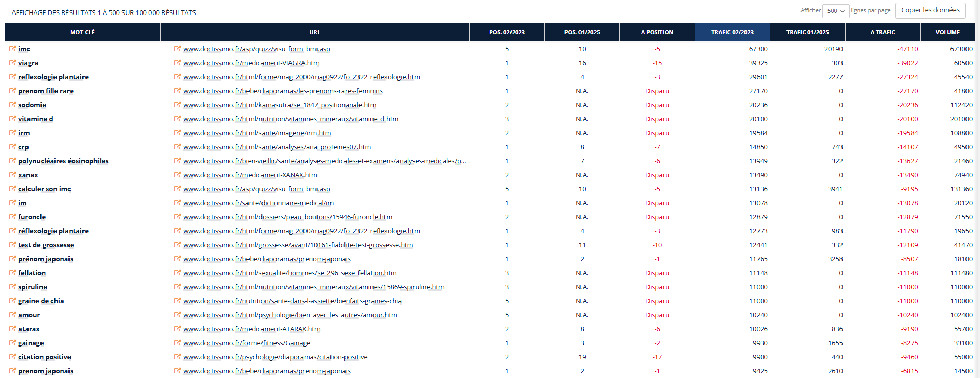Viewport: 980px width, 378px height.
Task: Open external link icon beside keyword xanax
Action: (12, 175)
